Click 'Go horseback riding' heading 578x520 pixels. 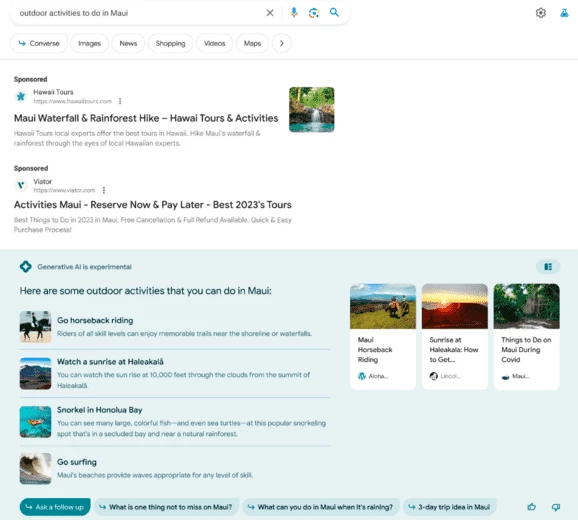tap(95, 320)
